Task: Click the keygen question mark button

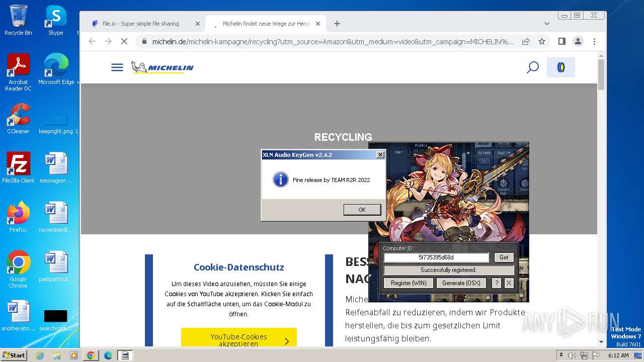Action: [496, 283]
